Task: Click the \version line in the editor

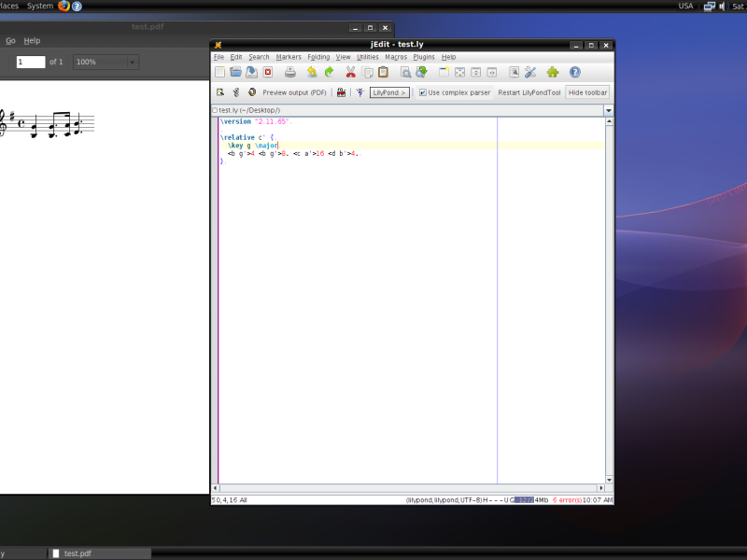Action: click(x=255, y=121)
